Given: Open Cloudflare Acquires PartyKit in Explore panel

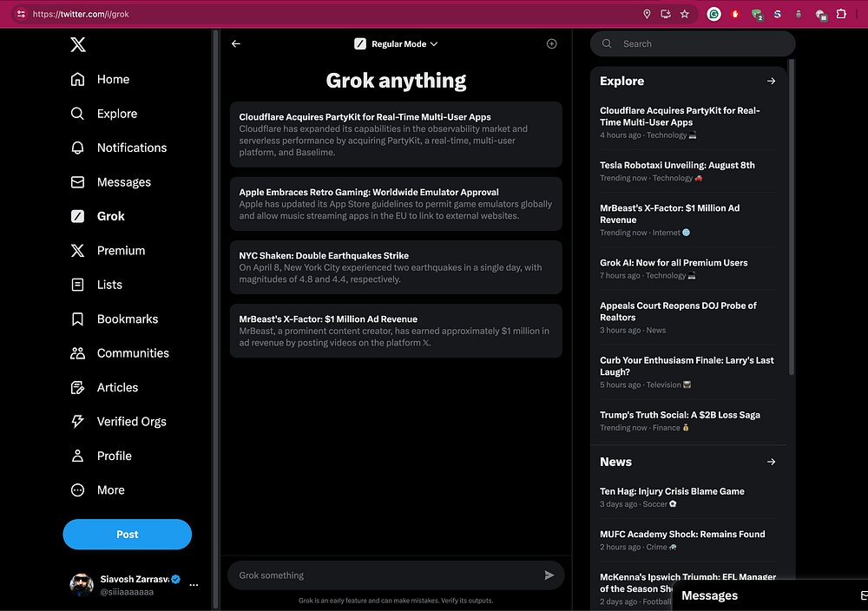Looking at the screenshot, I should [688, 122].
